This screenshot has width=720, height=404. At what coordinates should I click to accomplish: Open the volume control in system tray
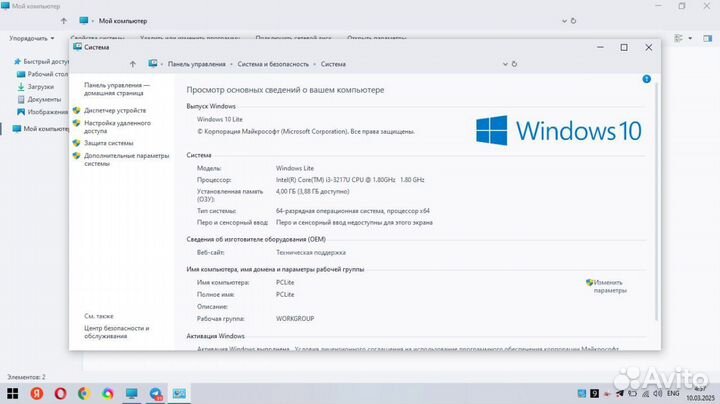click(658, 393)
